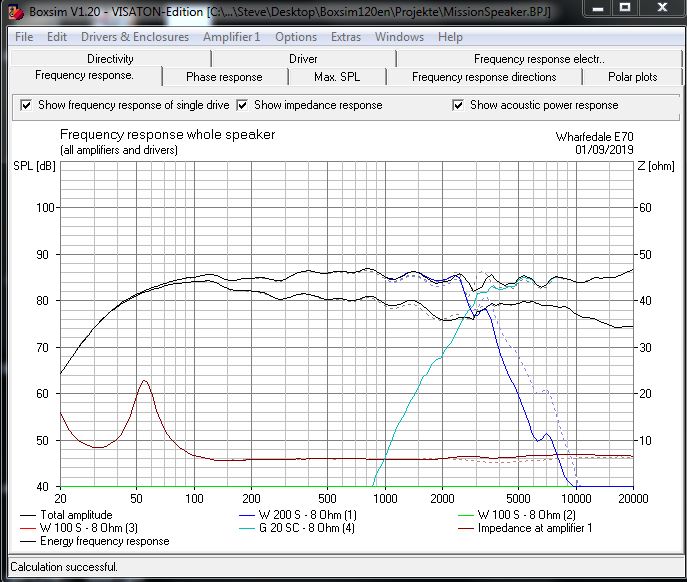The width and height of the screenshot is (687, 582).
Task: Open the Edit menu
Action: (x=57, y=37)
